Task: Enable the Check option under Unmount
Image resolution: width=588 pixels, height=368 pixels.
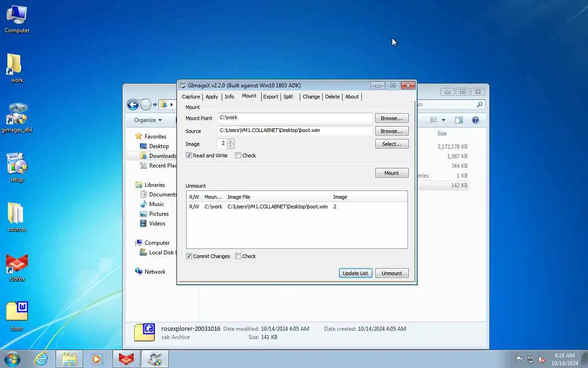Action: click(x=238, y=256)
